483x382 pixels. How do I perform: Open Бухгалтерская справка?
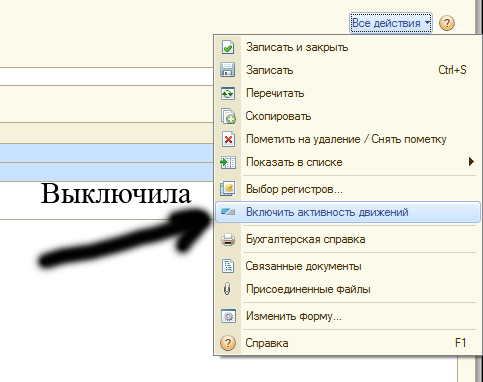coord(347,239)
